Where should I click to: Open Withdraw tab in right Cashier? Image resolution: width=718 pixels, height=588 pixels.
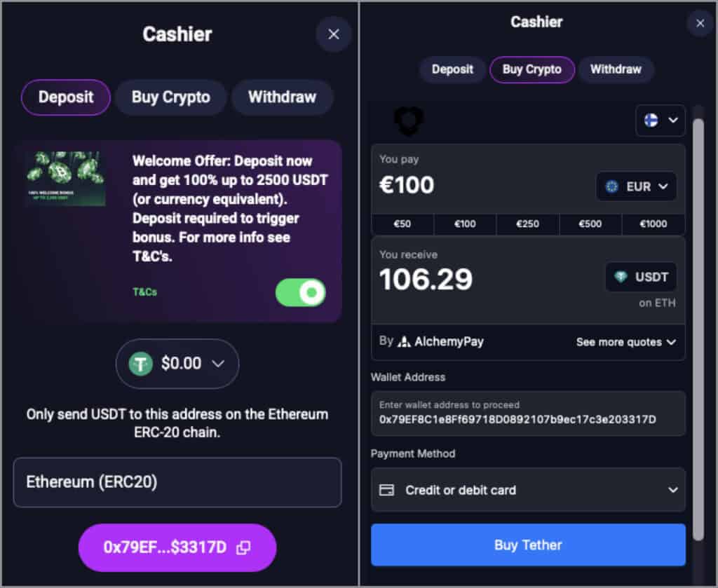[616, 69]
